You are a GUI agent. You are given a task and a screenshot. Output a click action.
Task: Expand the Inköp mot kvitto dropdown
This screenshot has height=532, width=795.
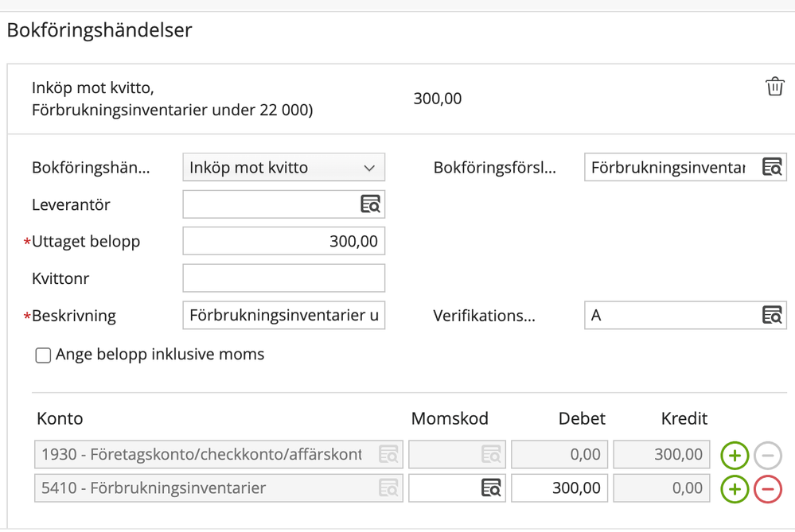[284, 167]
